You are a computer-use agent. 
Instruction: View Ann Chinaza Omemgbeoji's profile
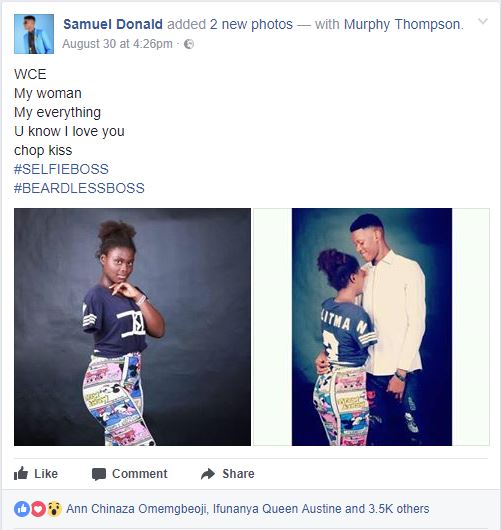coord(137,509)
